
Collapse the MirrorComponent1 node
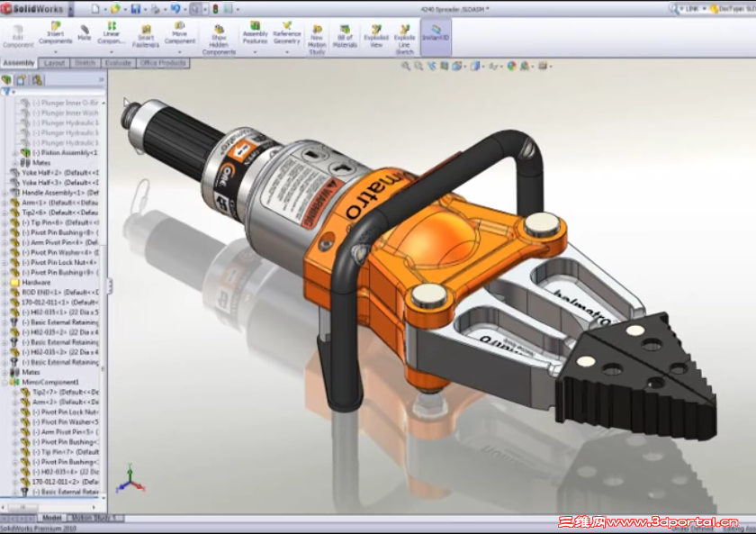(x=4, y=382)
